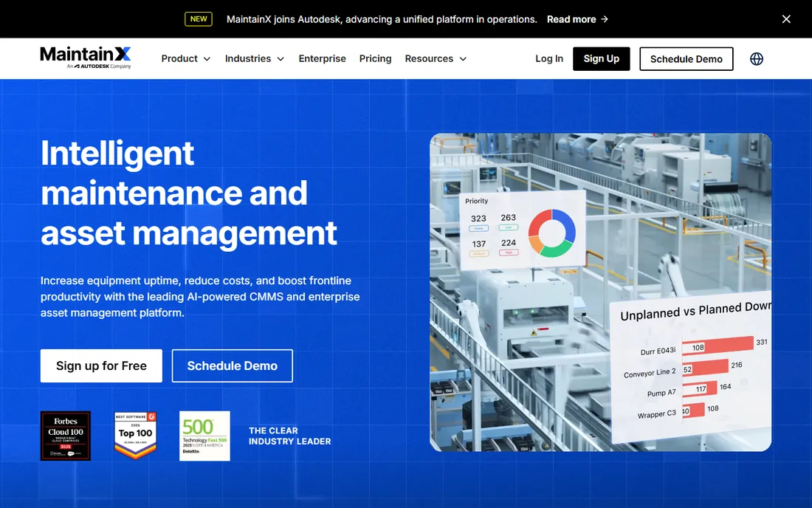Go to the Pricing page

coord(376,59)
